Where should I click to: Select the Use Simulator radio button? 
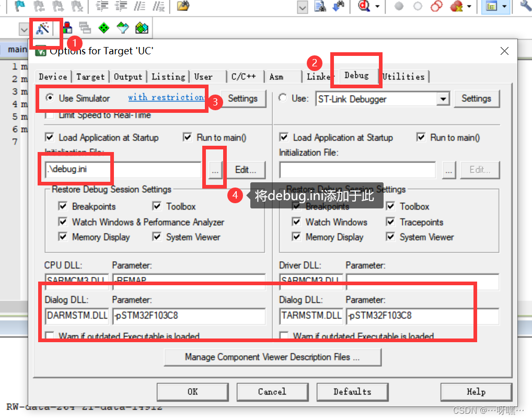point(50,98)
